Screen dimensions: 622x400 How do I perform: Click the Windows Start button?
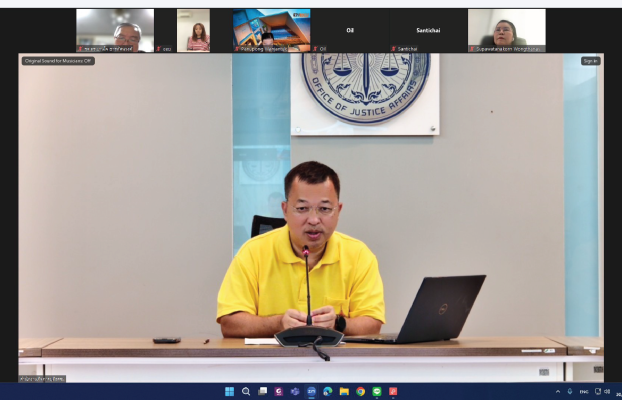(x=230, y=391)
